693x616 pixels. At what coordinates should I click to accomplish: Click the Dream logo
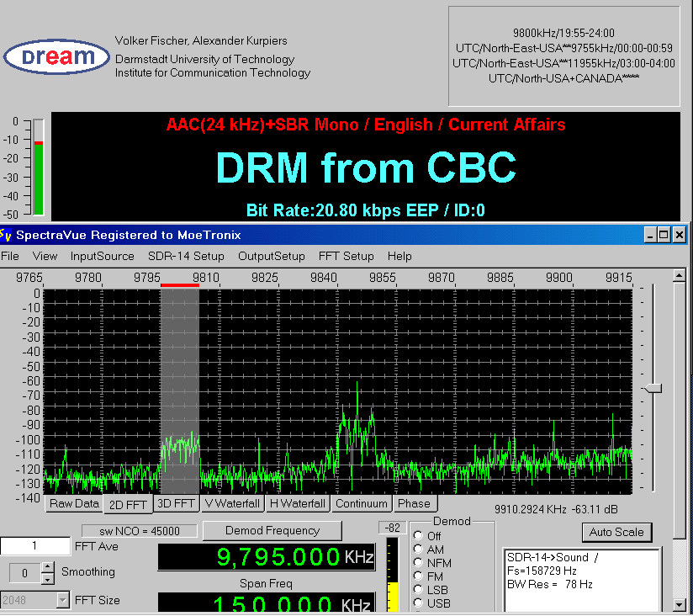56,56
